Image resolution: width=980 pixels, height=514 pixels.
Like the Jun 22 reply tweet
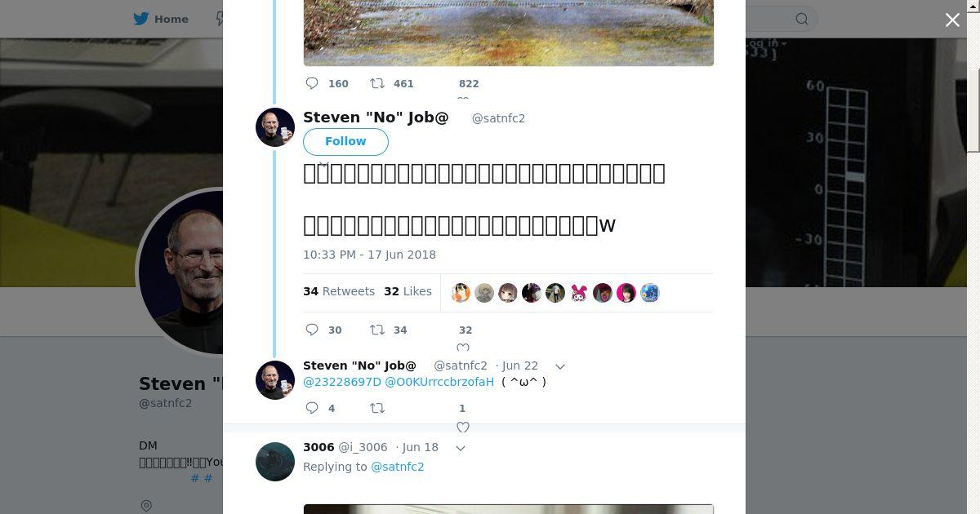pyautogui.click(x=463, y=426)
